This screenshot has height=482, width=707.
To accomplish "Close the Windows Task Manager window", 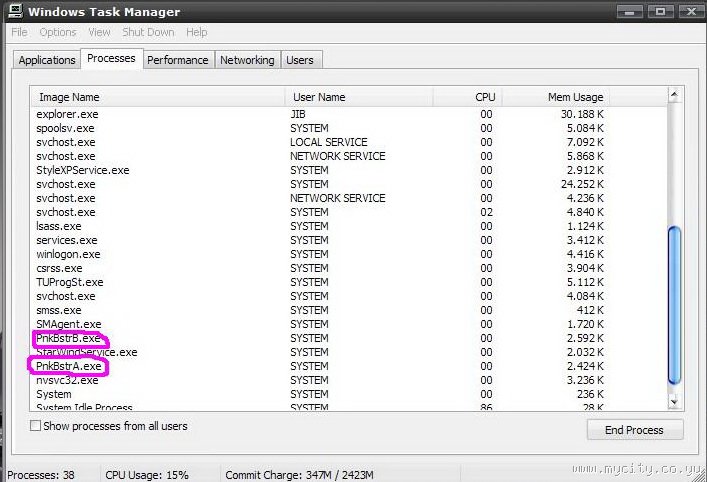I will [x=691, y=11].
